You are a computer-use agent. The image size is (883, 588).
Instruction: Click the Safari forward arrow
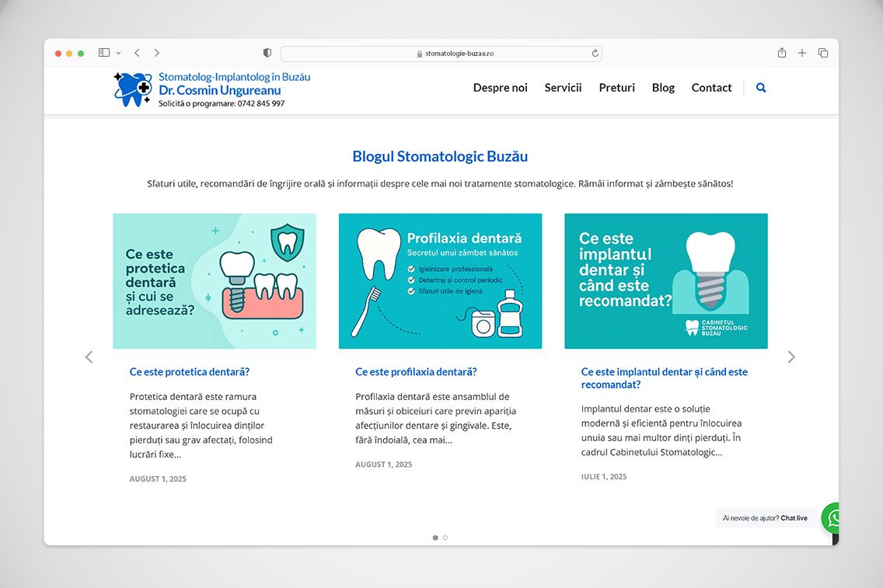pos(157,53)
